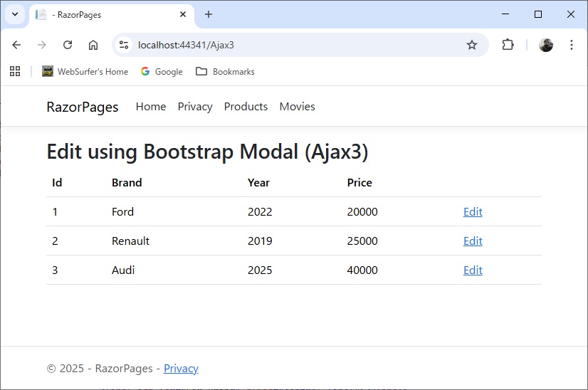This screenshot has width=588, height=390.
Task: Expand the tab search dropdown arrow
Action: [15, 14]
